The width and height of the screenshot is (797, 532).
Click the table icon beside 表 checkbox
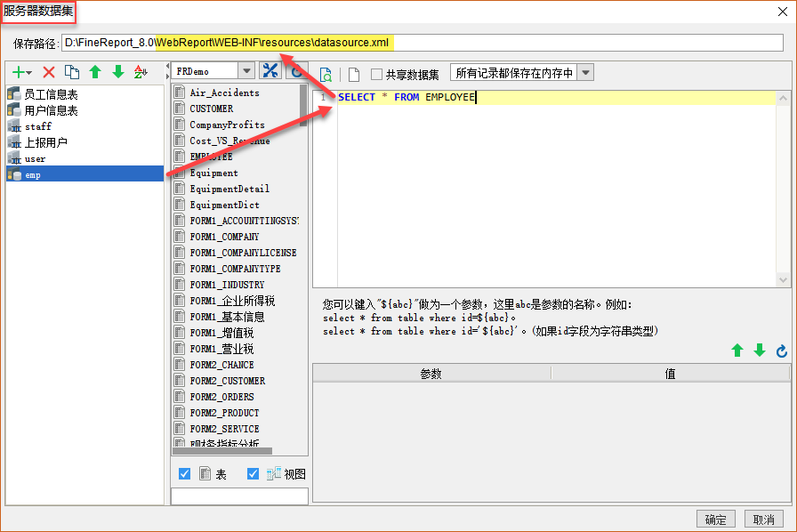pyautogui.click(x=205, y=473)
